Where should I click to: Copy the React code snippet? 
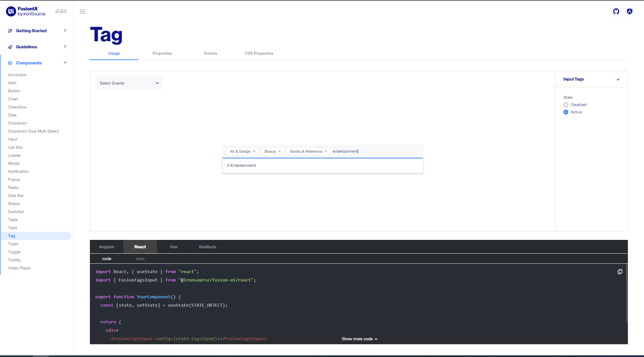(620, 272)
